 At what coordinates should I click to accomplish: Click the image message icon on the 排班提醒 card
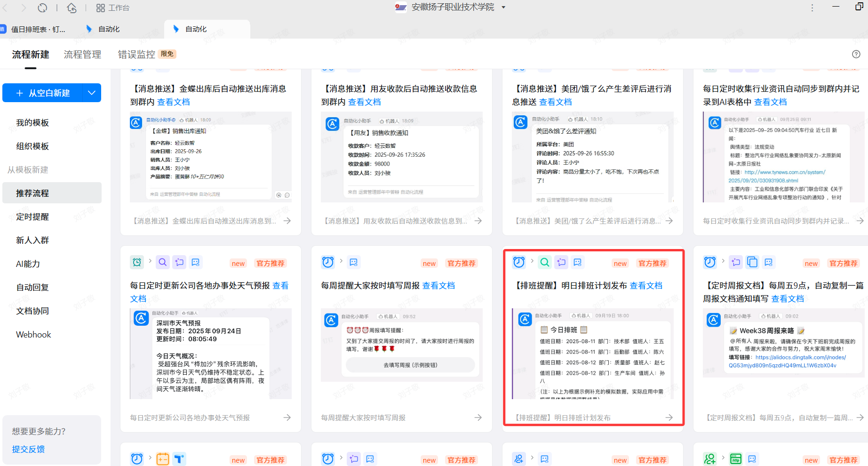pos(578,262)
